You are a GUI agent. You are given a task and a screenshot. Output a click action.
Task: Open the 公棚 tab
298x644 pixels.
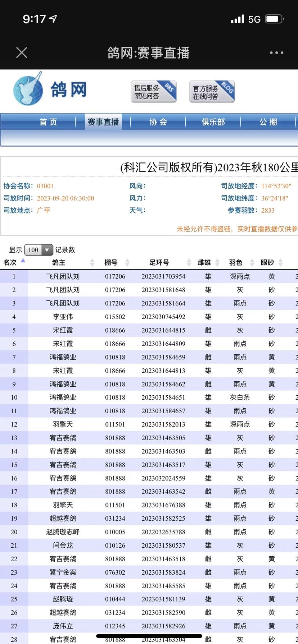268,122
